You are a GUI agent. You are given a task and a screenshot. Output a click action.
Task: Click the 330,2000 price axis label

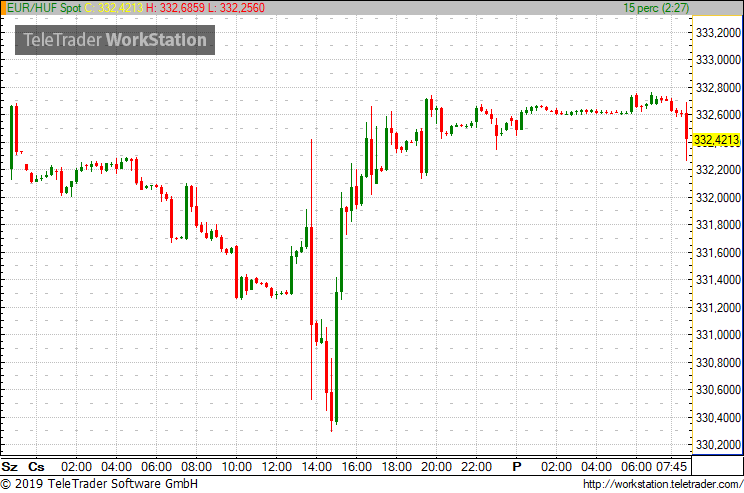[718, 445]
